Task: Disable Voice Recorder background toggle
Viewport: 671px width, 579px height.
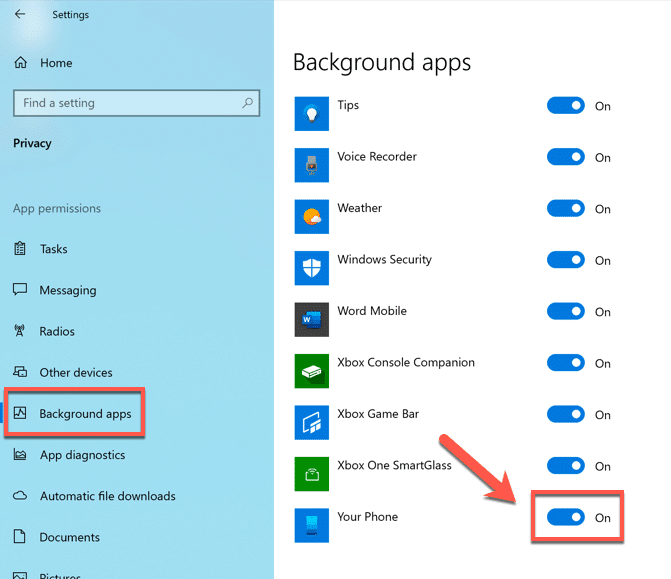Action: coord(566,157)
